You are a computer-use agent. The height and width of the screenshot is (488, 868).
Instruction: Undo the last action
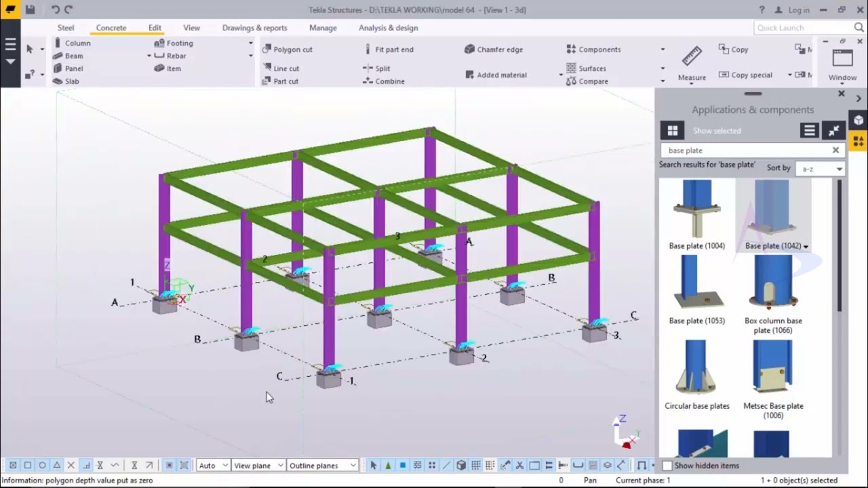55,9
